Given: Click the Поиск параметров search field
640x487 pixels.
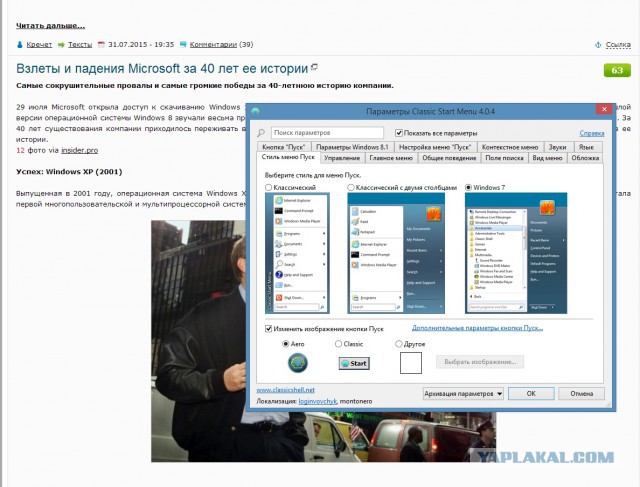Looking at the screenshot, I should [327, 133].
